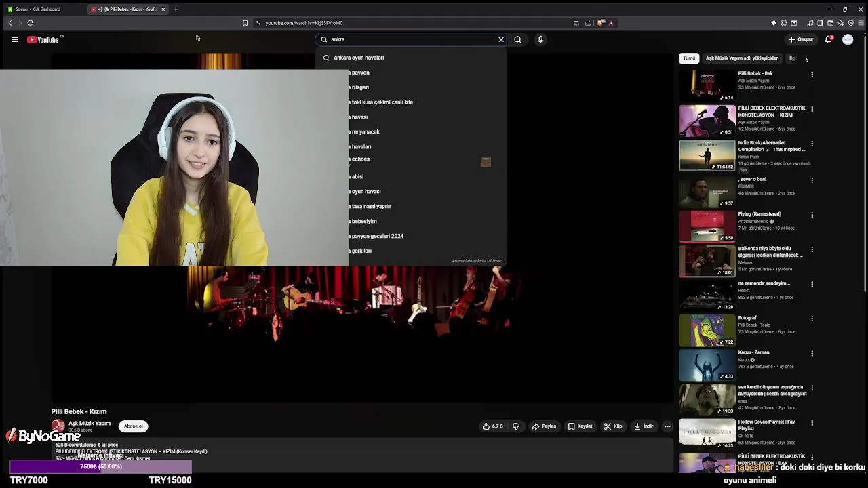This screenshot has height=488, width=868.
Task: Clear the search box text
Action: click(501, 39)
